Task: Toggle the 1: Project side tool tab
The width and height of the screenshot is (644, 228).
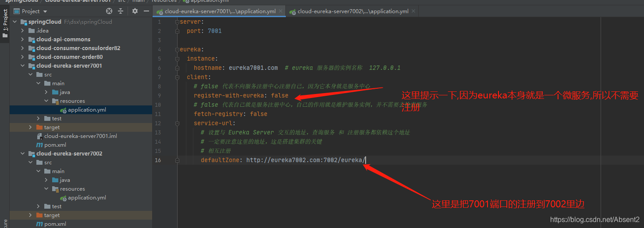Action: coord(5,24)
